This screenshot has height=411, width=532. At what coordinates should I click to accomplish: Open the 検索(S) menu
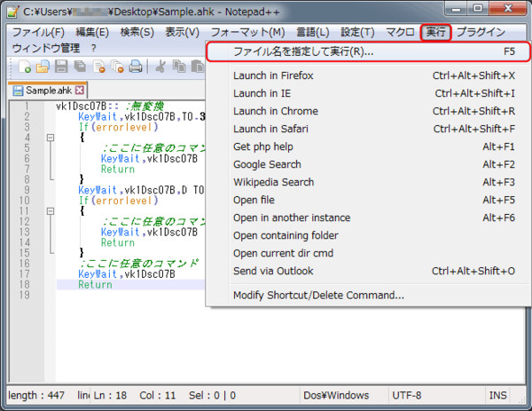click(137, 32)
